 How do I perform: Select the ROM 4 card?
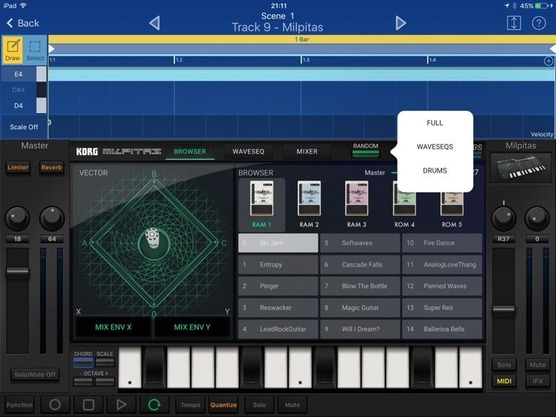[404, 205]
